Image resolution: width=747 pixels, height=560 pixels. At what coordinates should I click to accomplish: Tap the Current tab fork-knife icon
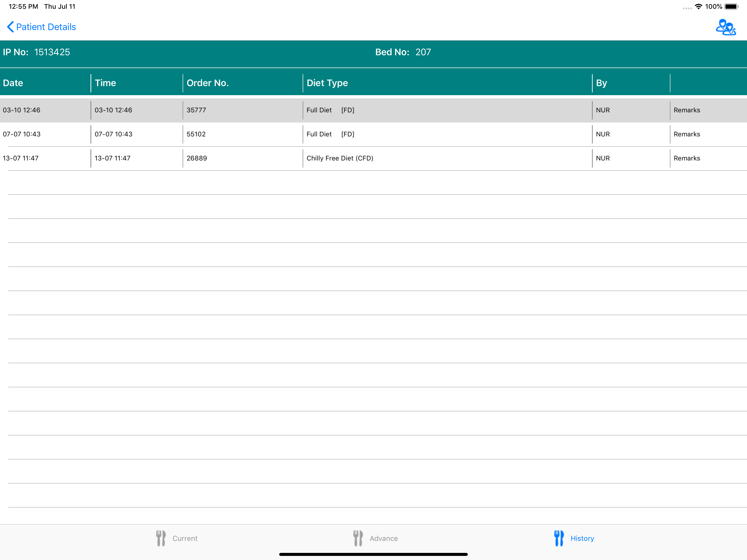[161, 538]
